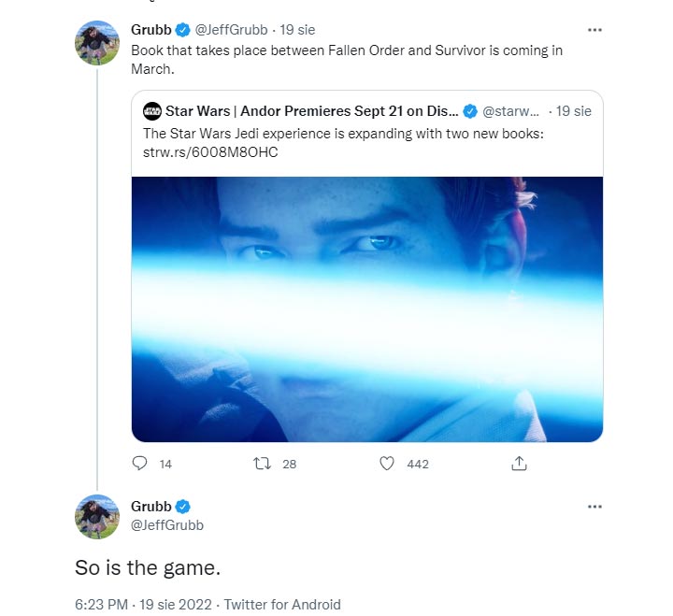
Task: Open the more options menu on the reply tweet
Action: pos(594,506)
